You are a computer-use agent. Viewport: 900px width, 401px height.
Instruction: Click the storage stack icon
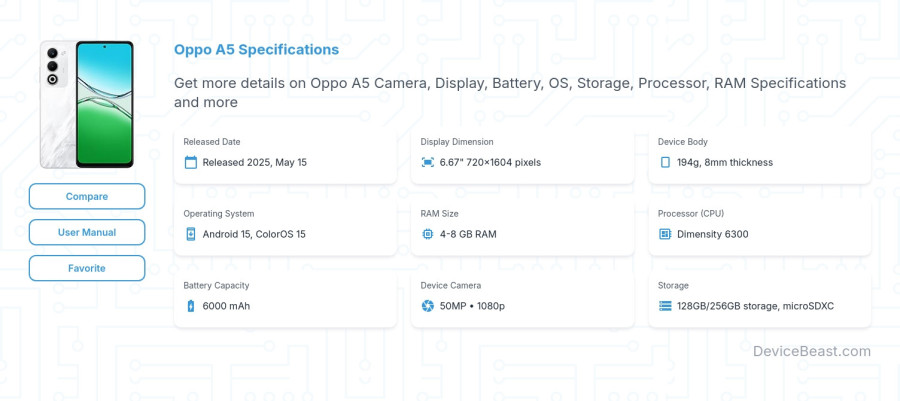[665, 306]
